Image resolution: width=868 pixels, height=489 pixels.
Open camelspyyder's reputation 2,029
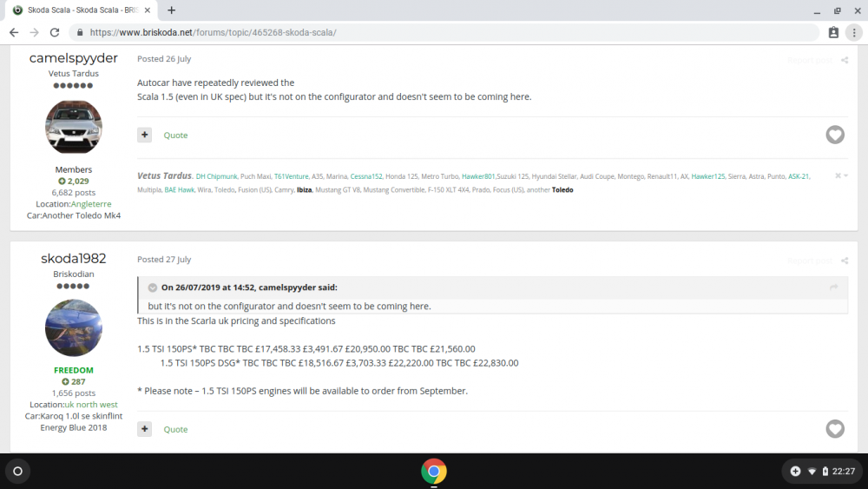click(74, 181)
